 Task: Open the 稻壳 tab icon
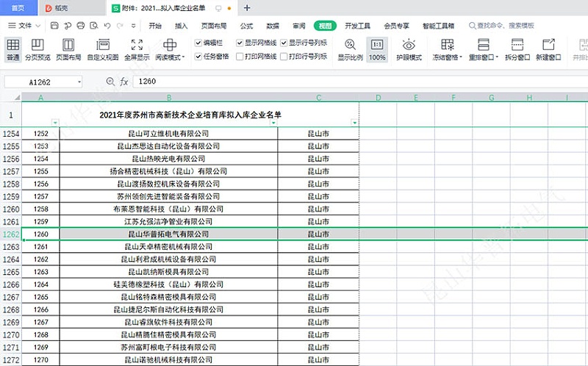tap(49, 8)
